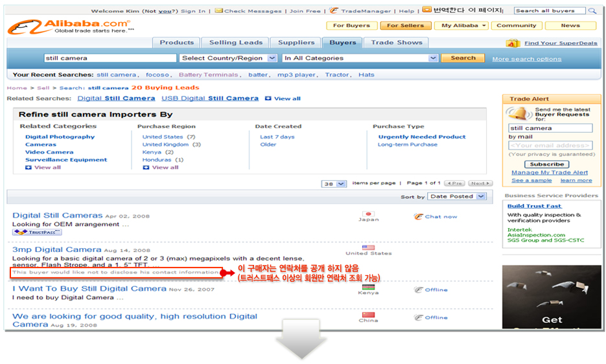Open Find Your SuperDeals link

tap(561, 43)
